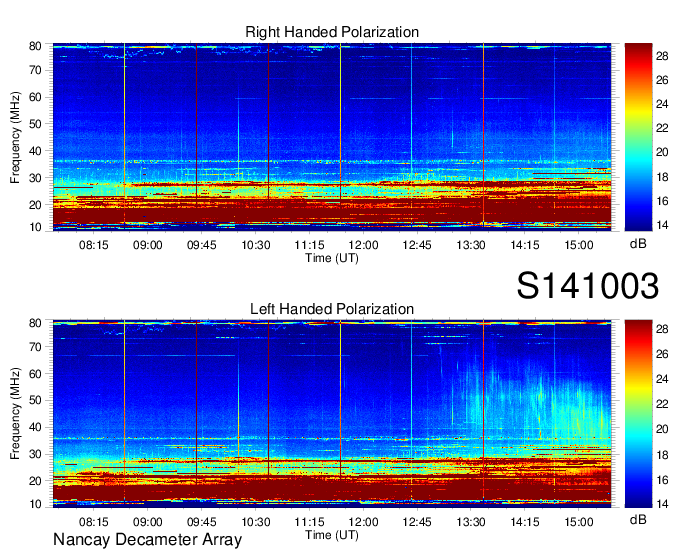Screen dimensions: 680x552
Task: Click the 11:15 tick label on the upper plot
Action: [309, 245]
